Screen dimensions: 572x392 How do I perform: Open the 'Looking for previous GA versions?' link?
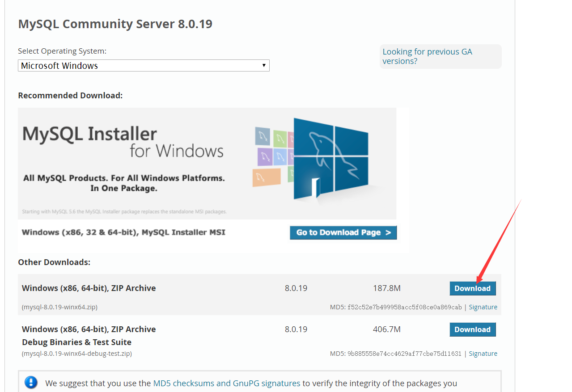click(x=427, y=56)
